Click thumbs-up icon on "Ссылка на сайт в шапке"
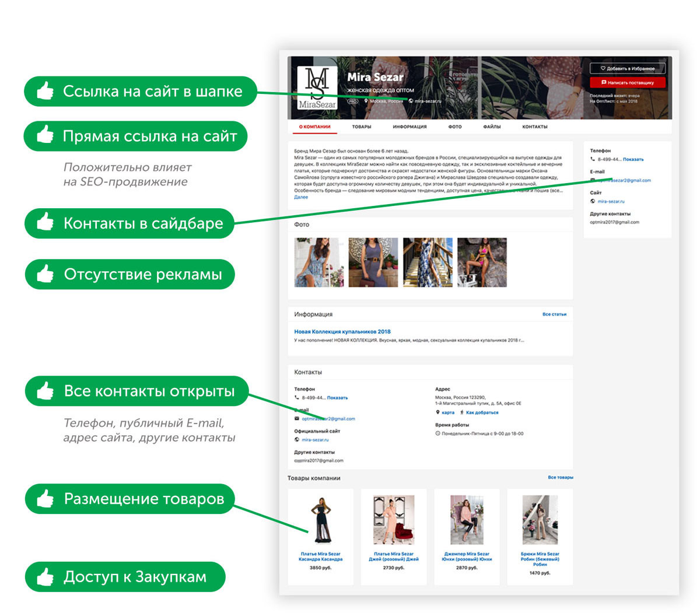 click(x=45, y=91)
